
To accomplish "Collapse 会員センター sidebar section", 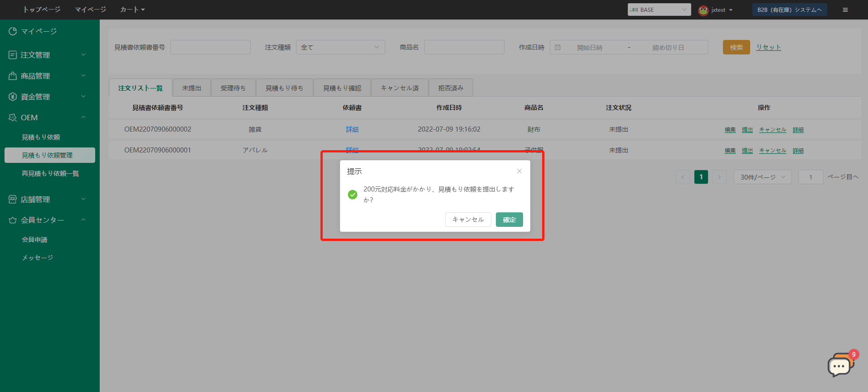I will 83,220.
